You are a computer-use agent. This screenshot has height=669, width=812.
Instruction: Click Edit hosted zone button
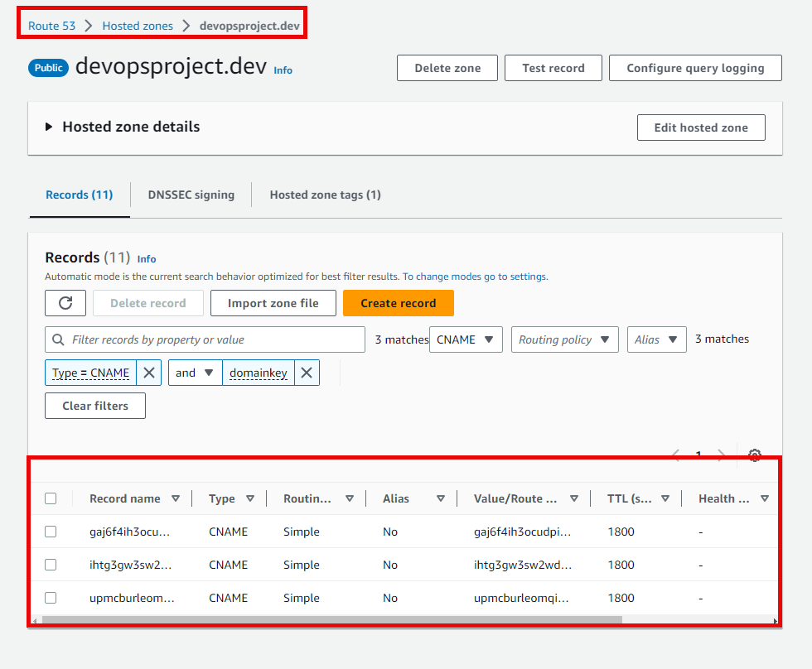pos(701,128)
